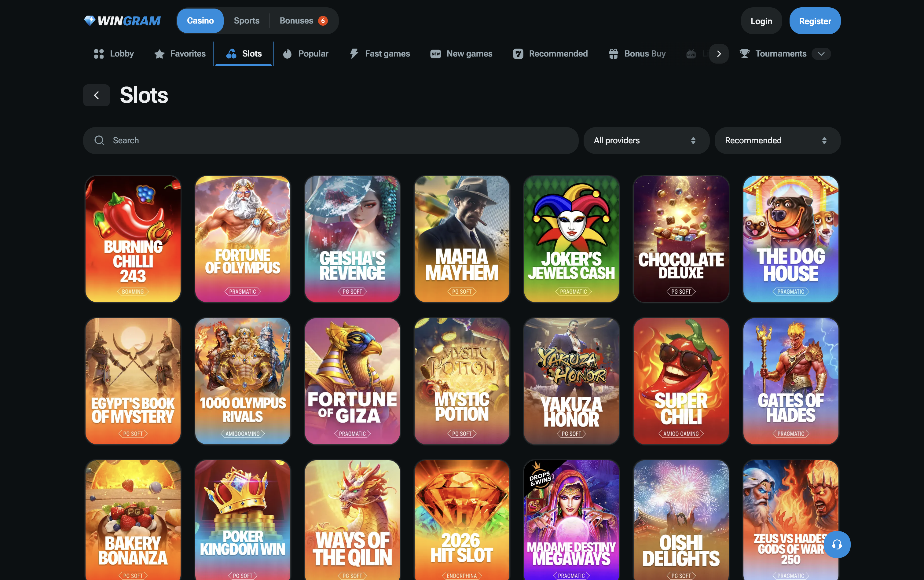Open Egypt's Book of Mystery game
The height and width of the screenshot is (580, 924).
click(x=133, y=381)
